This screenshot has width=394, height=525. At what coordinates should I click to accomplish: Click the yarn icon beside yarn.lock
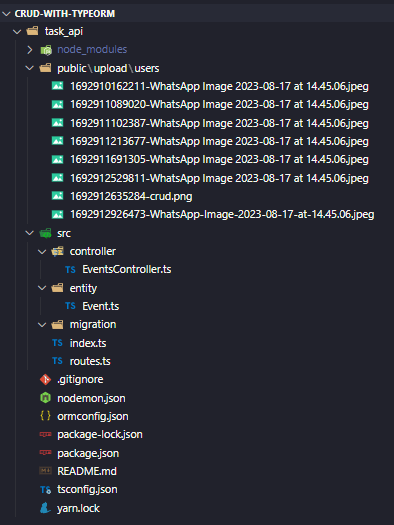(46, 508)
